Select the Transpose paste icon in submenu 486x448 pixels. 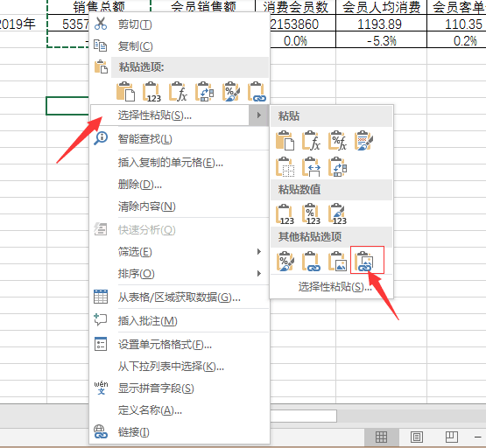pos(338,167)
